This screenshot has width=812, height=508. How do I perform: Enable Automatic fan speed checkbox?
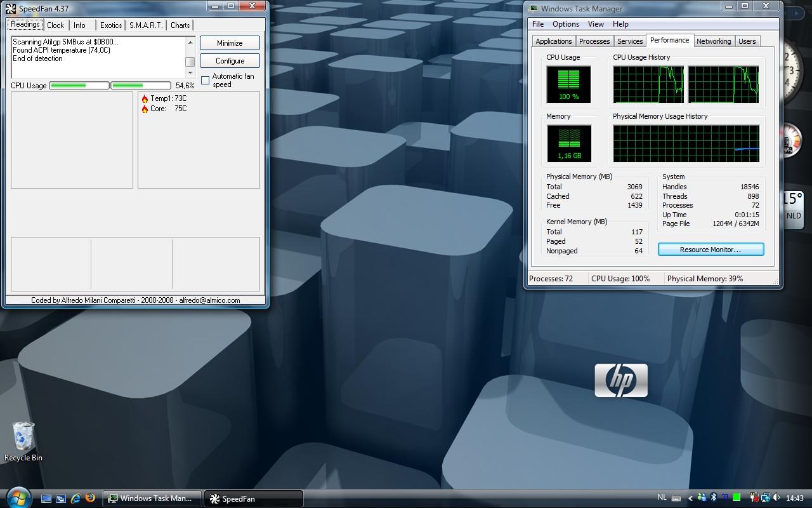pos(205,80)
